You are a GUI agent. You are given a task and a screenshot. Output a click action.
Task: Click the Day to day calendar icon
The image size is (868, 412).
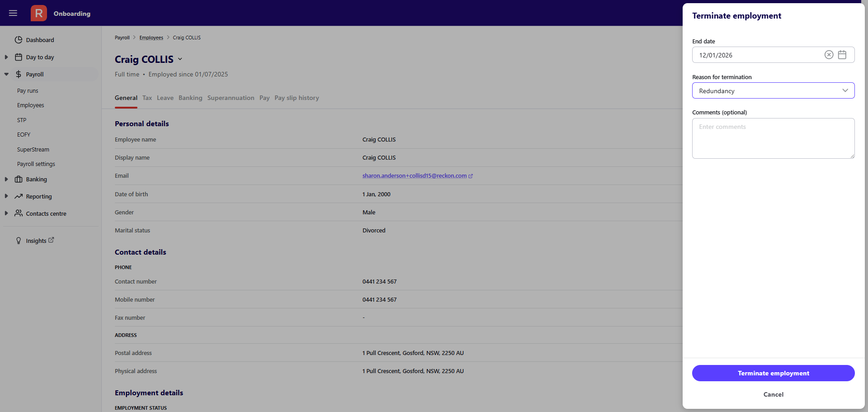tap(19, 57)
